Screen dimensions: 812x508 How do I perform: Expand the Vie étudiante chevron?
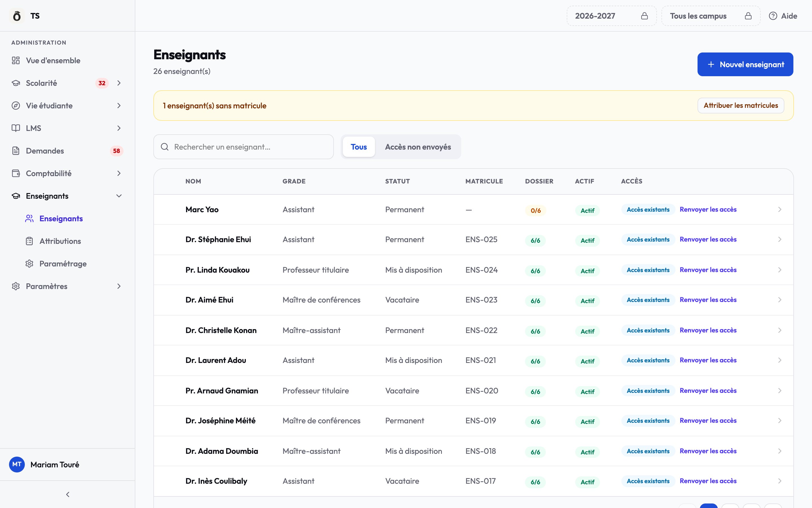pos(119,106)
